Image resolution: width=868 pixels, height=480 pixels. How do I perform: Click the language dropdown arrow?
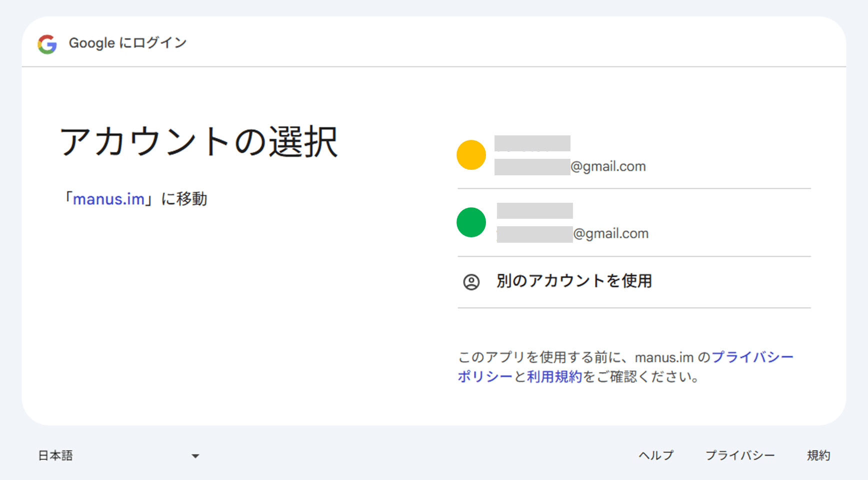[x=195, y=456]
